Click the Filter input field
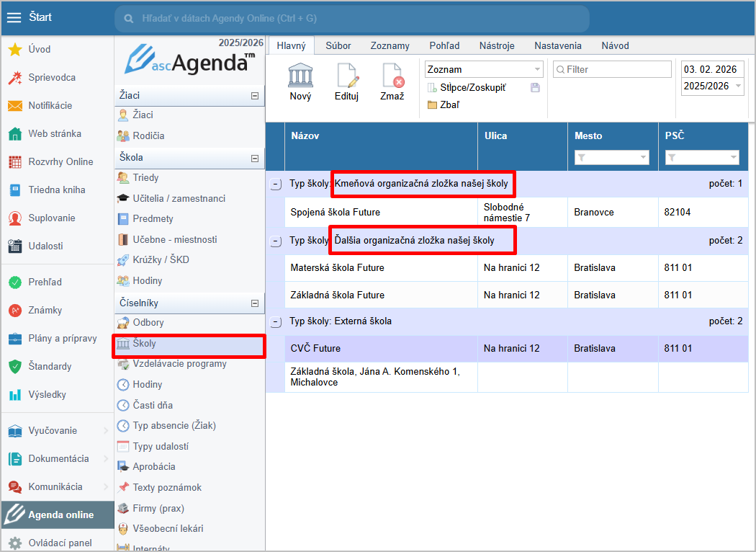The image size is (756, 552). (616, 70)
